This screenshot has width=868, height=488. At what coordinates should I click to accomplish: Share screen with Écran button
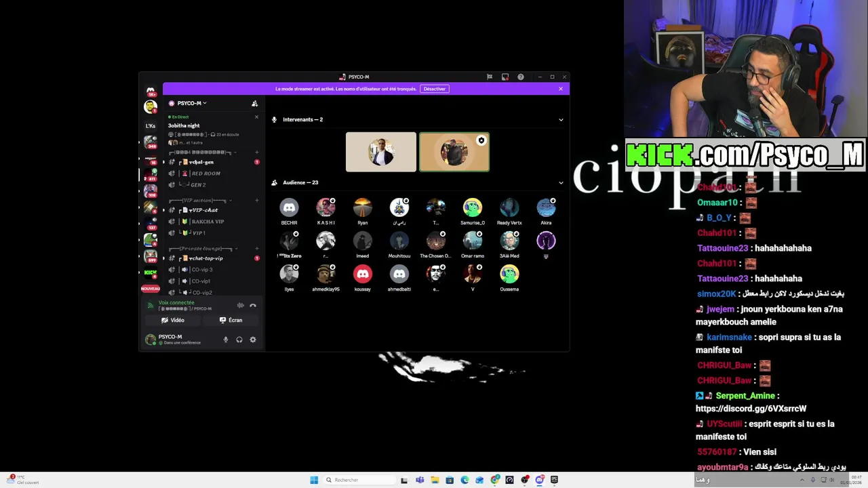[x=231, y=320]
